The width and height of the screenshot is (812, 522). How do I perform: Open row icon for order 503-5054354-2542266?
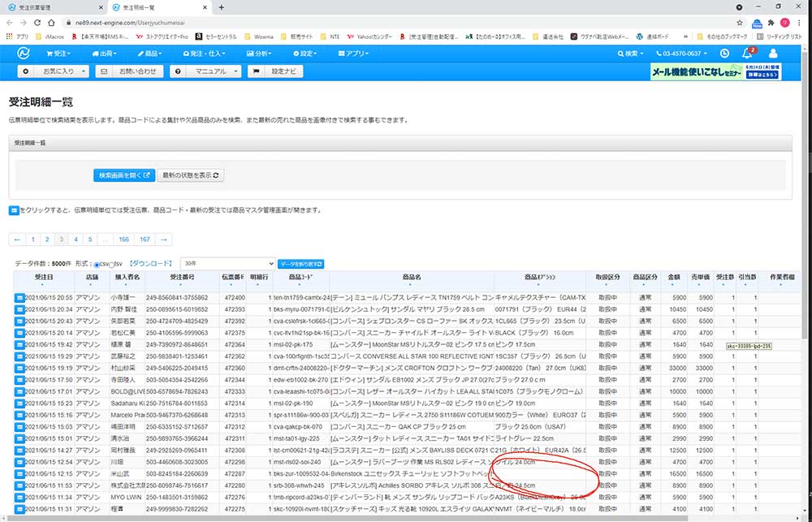point(19,380)
